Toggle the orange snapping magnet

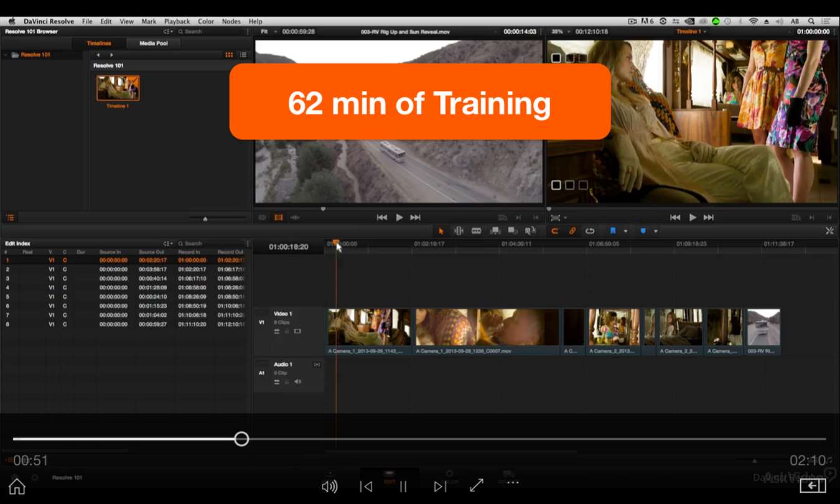click(554, 231)
